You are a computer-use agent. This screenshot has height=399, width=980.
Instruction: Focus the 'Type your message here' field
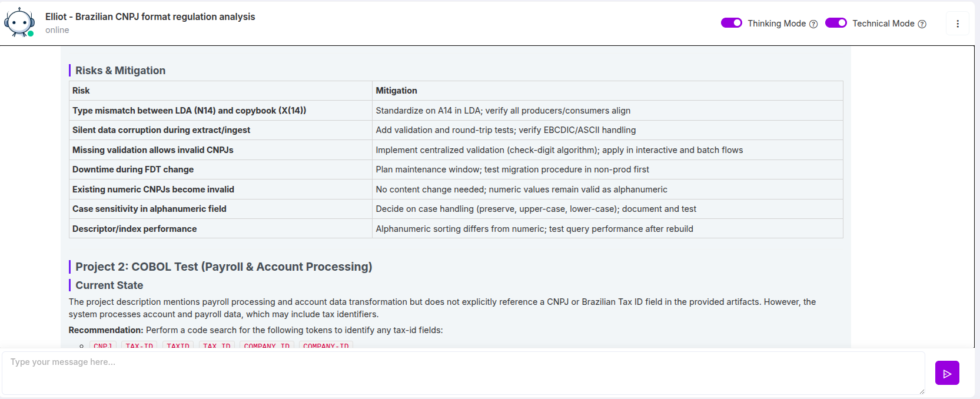point(463,373)
